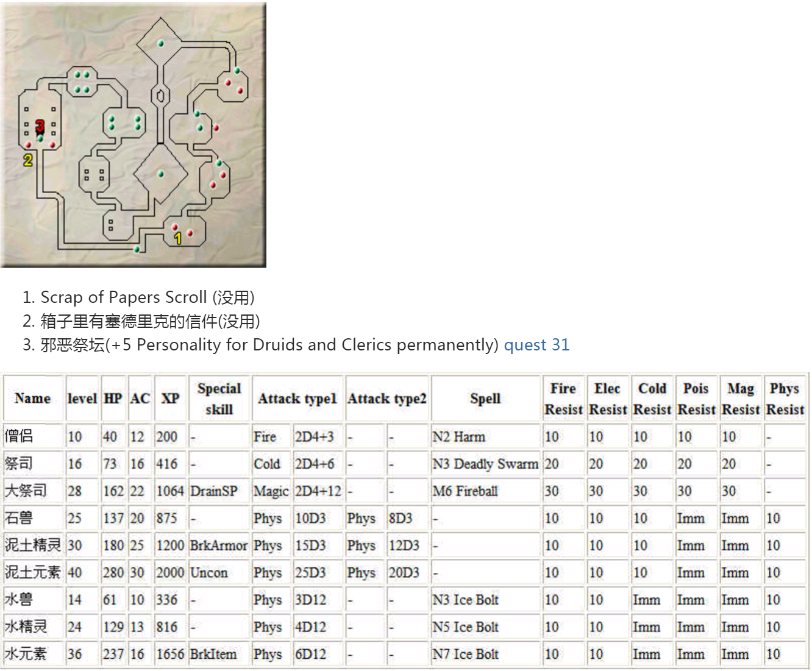This screenshot has height=671, width=812.
Task: Click the '8D3' attack damage cell
Action: point(408,518)
